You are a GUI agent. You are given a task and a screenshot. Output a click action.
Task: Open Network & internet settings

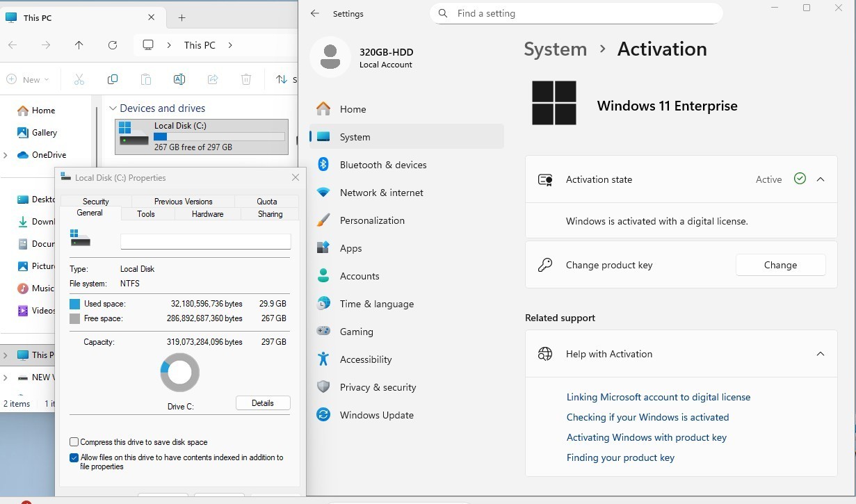coord(406,193)
